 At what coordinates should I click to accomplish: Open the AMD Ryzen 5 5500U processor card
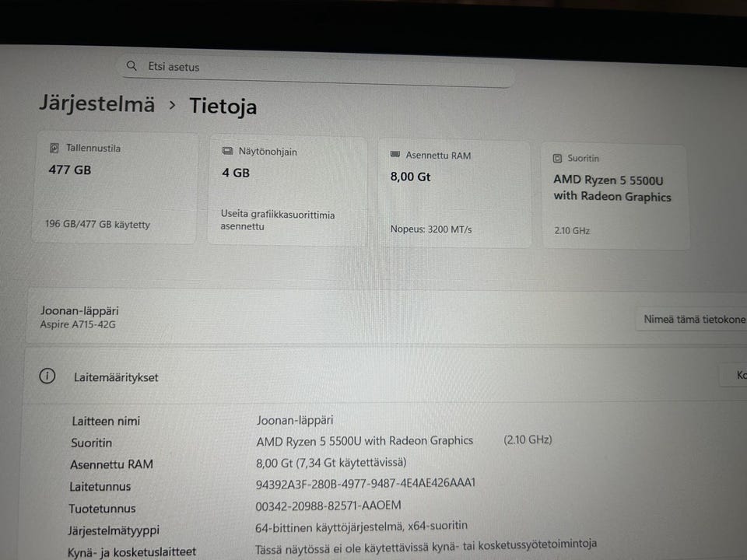click(x=615, y=197)
